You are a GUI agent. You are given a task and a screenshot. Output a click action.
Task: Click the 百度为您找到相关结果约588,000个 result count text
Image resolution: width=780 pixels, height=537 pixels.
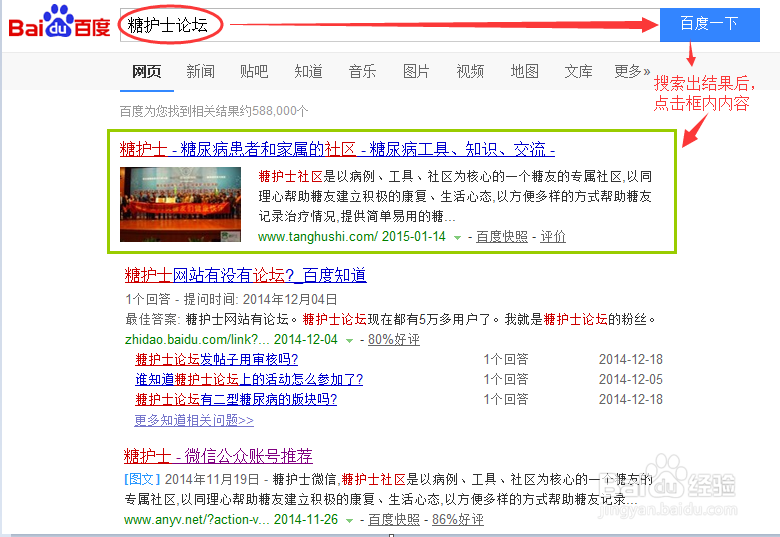[x=214, y=111]
